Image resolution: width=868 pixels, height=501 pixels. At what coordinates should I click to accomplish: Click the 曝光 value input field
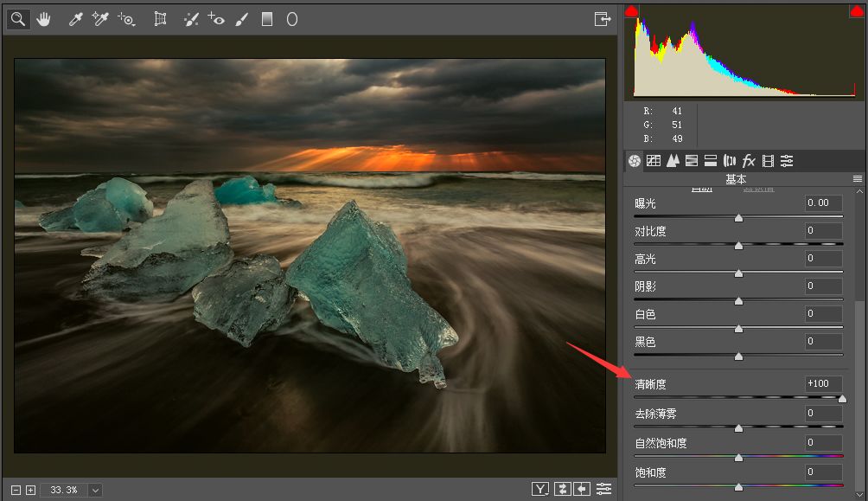823,203
